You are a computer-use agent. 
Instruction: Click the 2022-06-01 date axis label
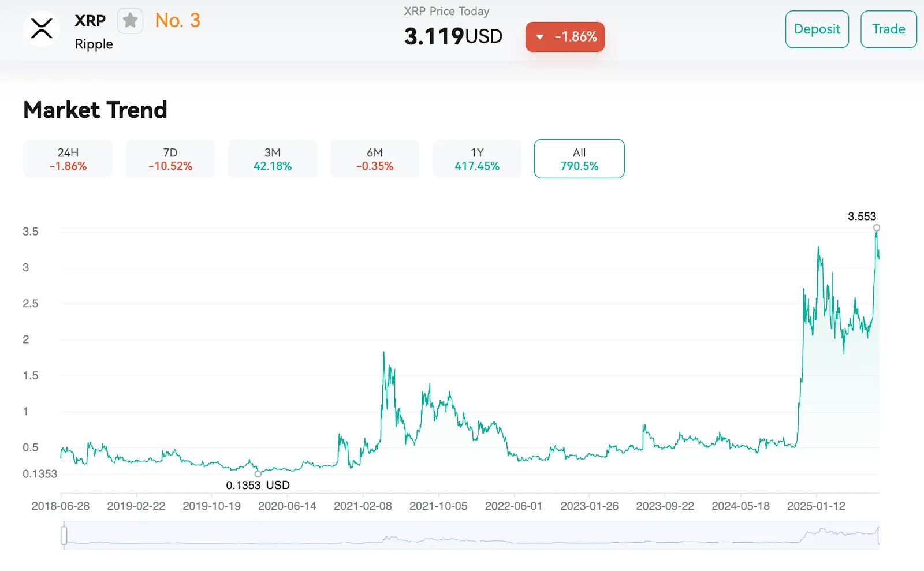tap(514, 506)
